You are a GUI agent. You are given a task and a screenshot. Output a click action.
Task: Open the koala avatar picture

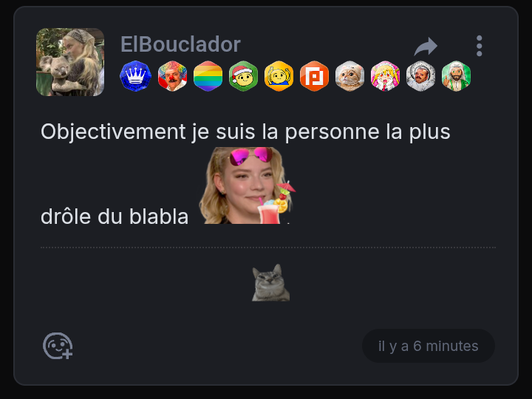click(x=70, y=62)
